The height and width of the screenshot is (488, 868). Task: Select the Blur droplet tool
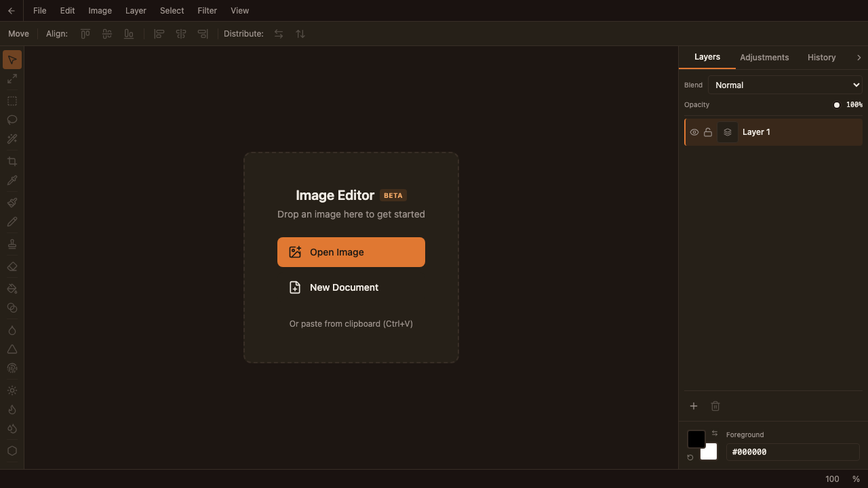coord(12,330)
